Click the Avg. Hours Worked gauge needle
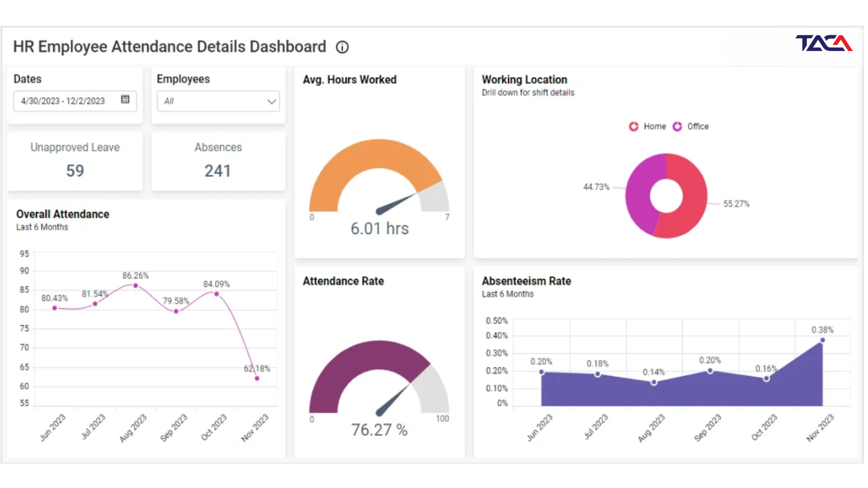868x488 pixels. click(396, 204)
